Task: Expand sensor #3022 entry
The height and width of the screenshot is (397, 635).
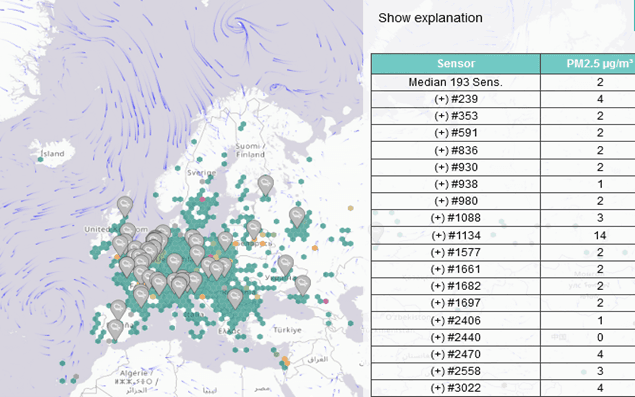Action: click(456, 388)
